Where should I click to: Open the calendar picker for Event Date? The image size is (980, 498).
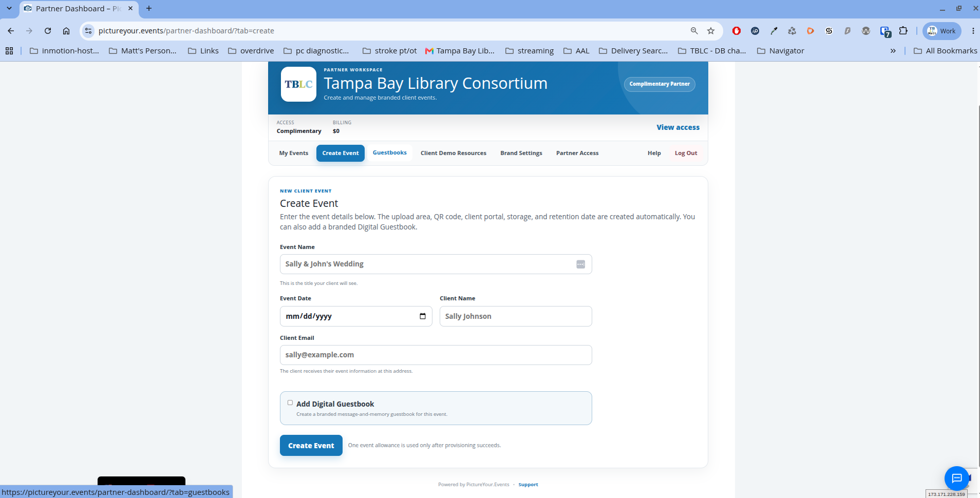click(x=423, y=316)
